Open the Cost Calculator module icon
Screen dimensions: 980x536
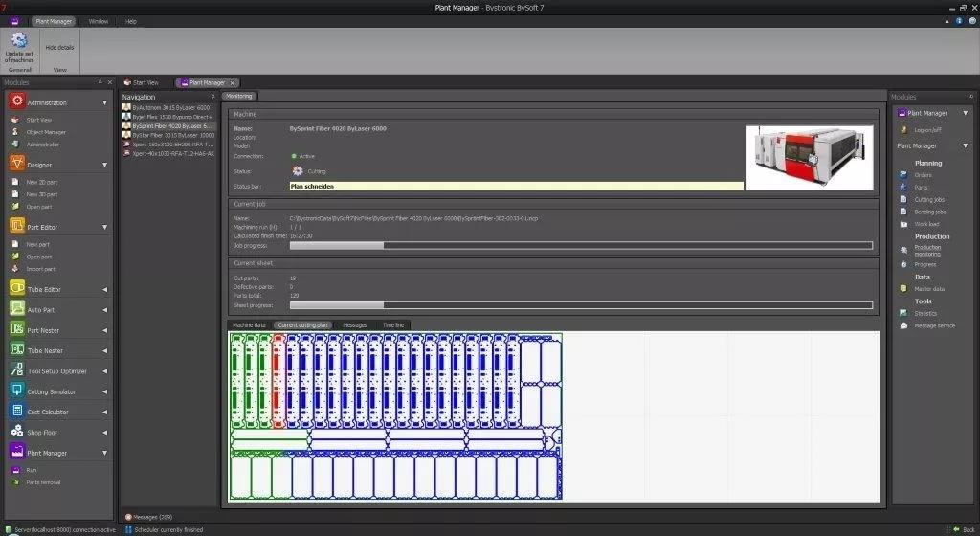(16, 411)
